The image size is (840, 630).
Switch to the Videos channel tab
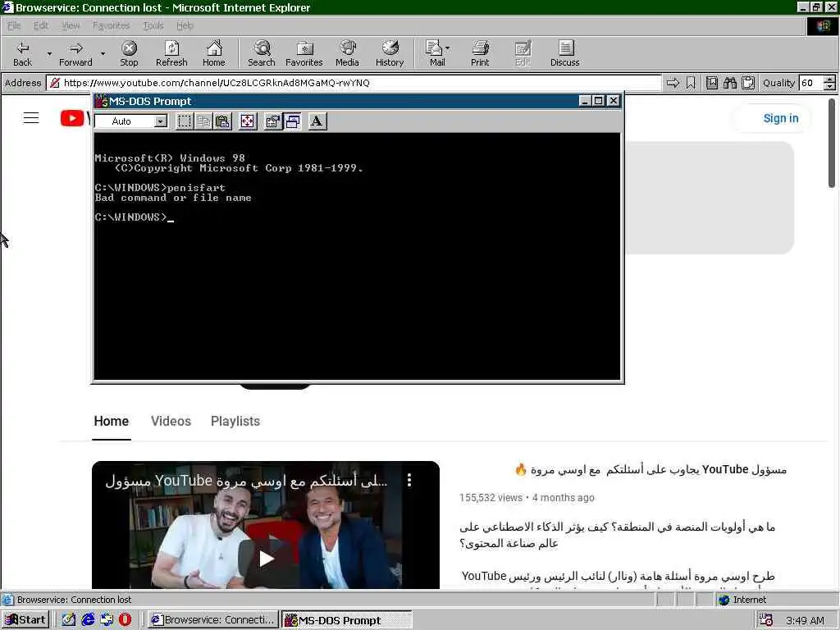[x=171, y=421]
